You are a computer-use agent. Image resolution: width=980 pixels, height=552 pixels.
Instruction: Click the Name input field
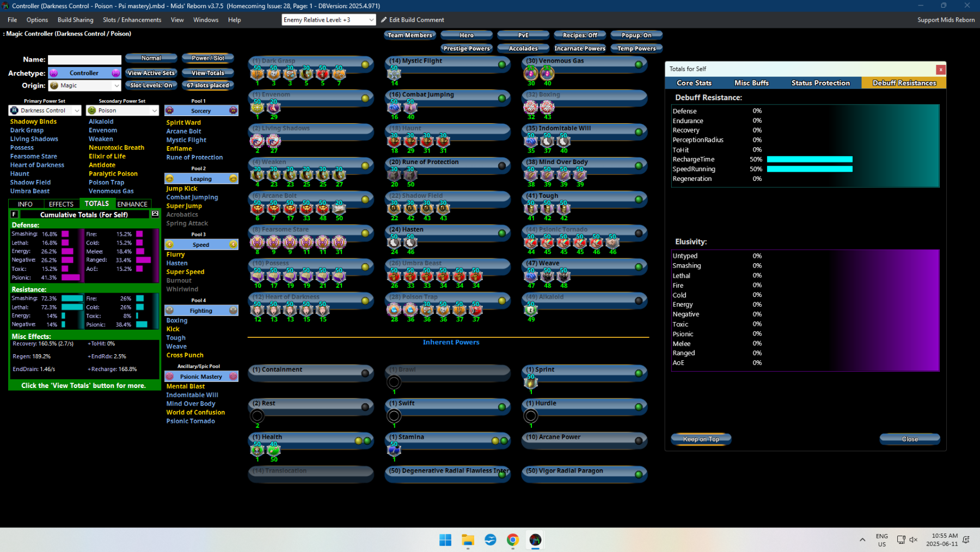point(85,59)
